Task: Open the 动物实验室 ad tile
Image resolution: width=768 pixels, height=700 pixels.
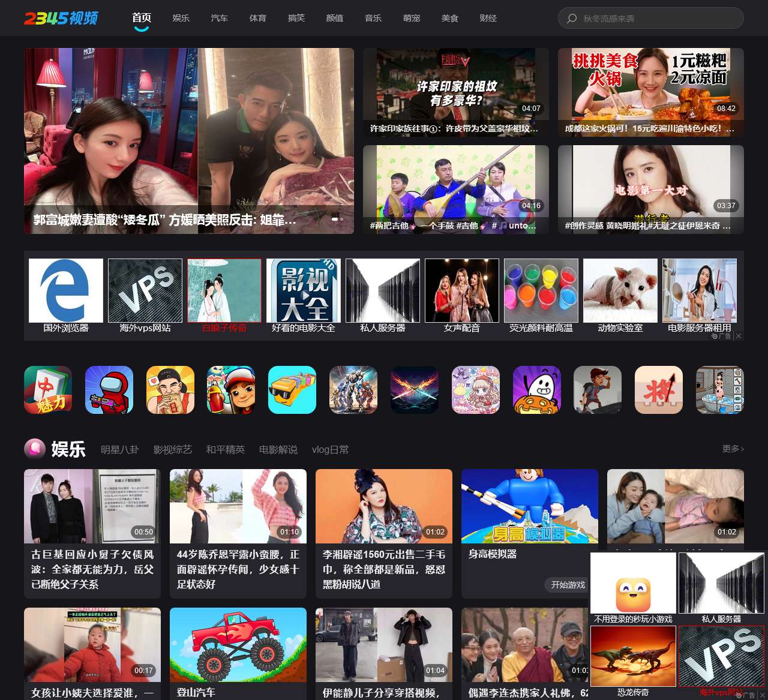Action: [x=620, y=296]
